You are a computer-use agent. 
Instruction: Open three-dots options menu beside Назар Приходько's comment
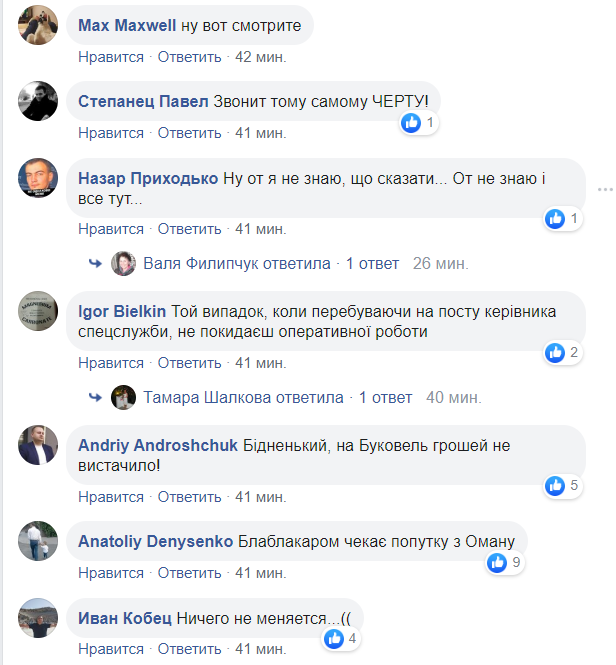[604, 189]
